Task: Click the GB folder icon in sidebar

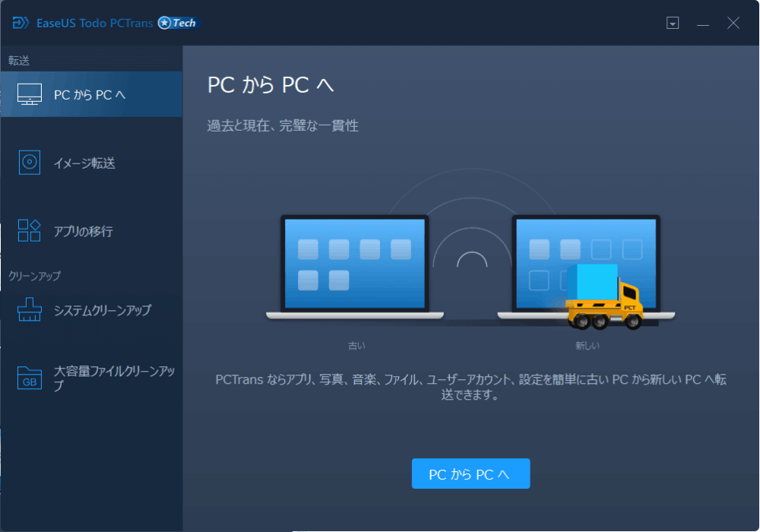Action: 29,378
